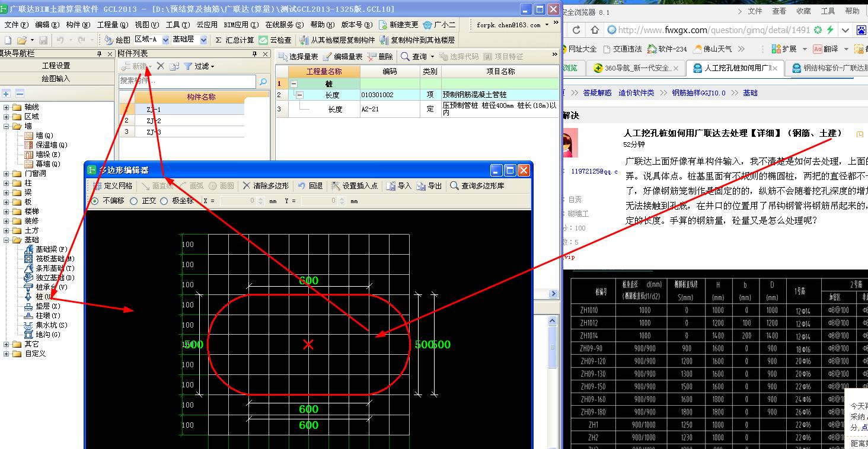The image size is (868, 449).
Task: Click 导入 import in polygon editor
Action: 398,185
